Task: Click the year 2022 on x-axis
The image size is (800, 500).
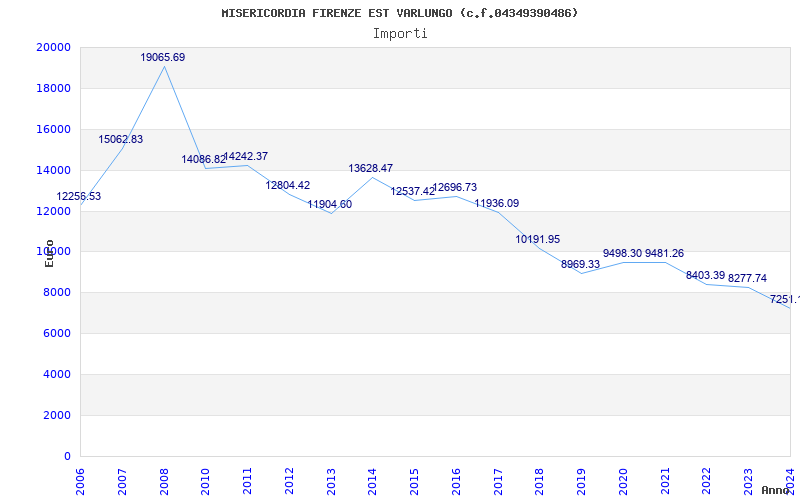Action: pyautogui.click(x=707, y=482)
